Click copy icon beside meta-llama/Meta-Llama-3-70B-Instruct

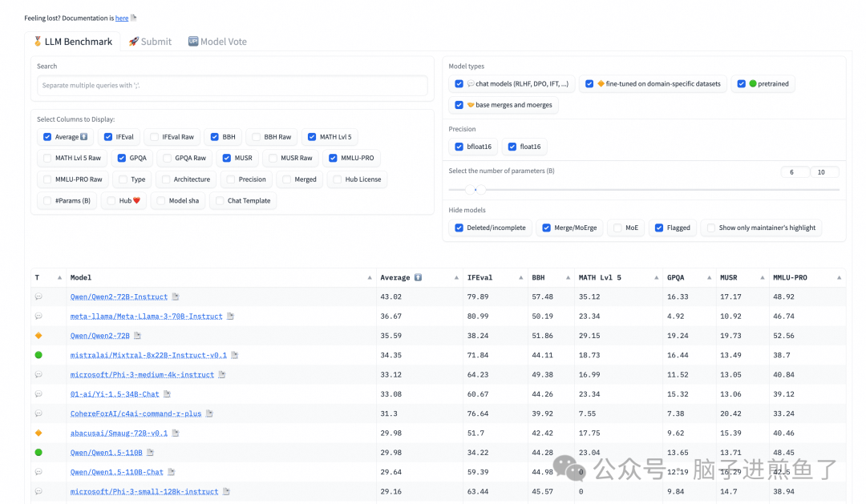(230, 317)
